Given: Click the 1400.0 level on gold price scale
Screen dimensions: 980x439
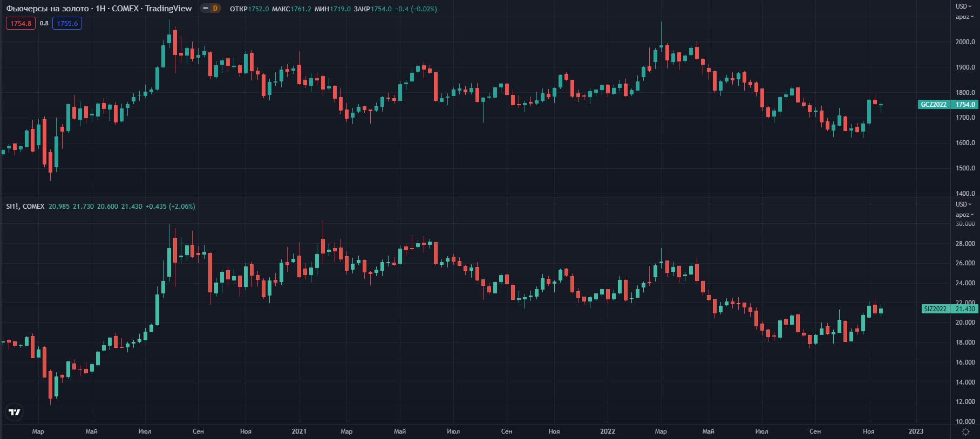Looking at the screenshot, I should click(x=965, y=193).
